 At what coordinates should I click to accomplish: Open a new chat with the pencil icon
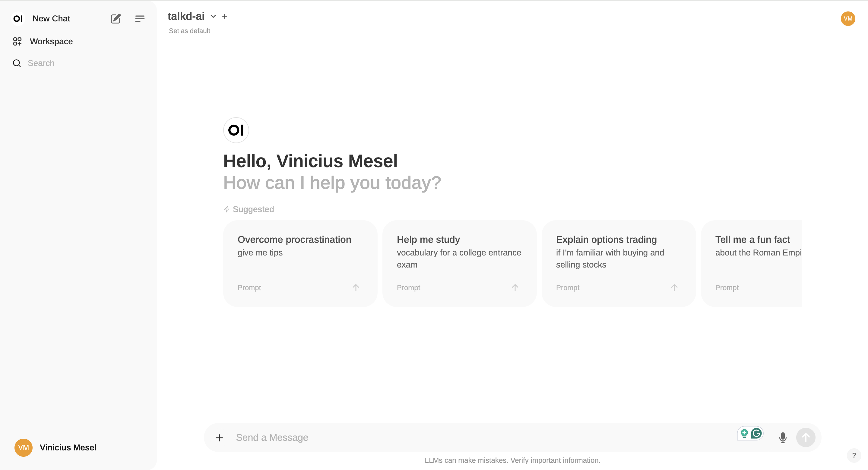pyautogui.click(x=116, y=18)
